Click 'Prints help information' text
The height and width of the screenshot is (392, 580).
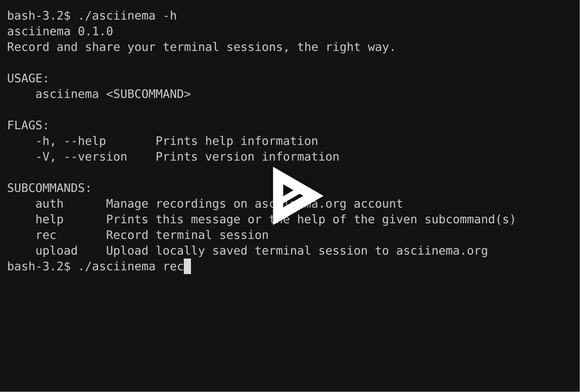[237, 141]
